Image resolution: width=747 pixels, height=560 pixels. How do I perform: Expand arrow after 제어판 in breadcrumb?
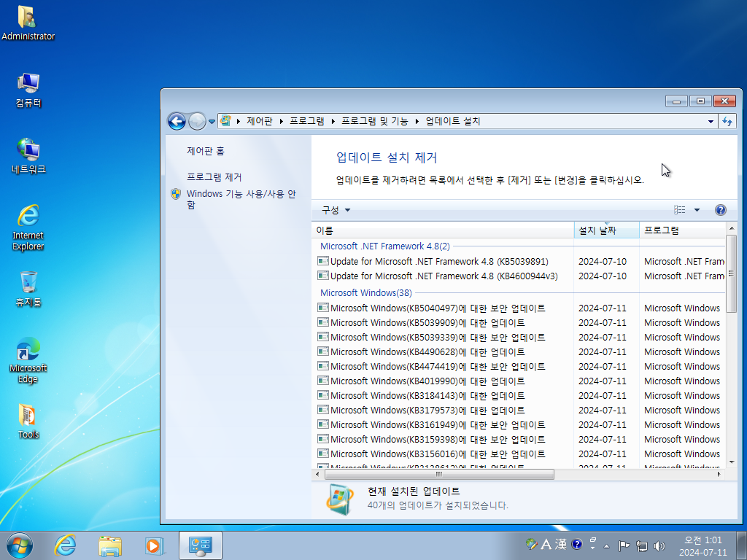[x=282, y=122]
